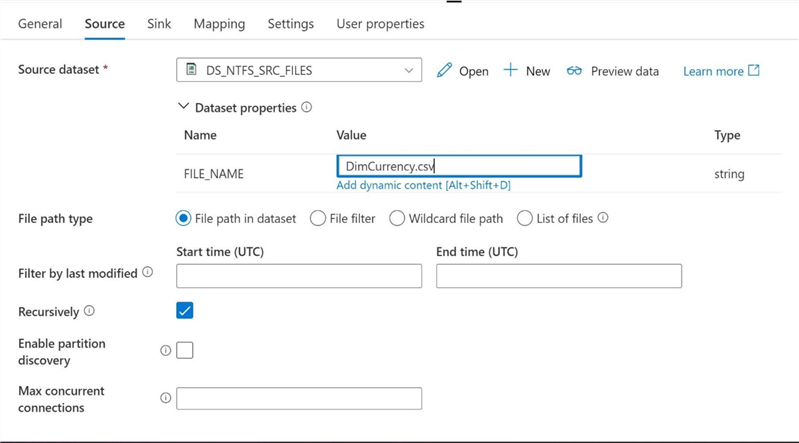
Task: Click info icon for Max concurrent connections
Action: [x=166, y=398]
